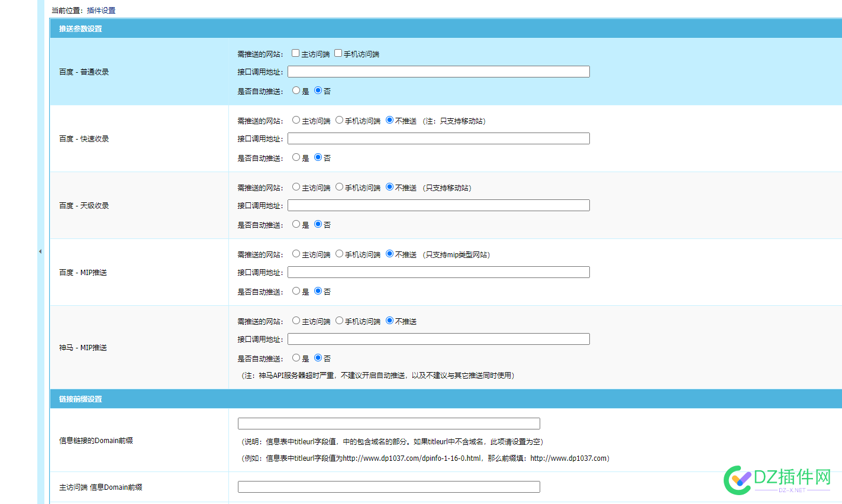Click 接口调用地址 field for 百度 - 普通收录

(x=438, y=72)
